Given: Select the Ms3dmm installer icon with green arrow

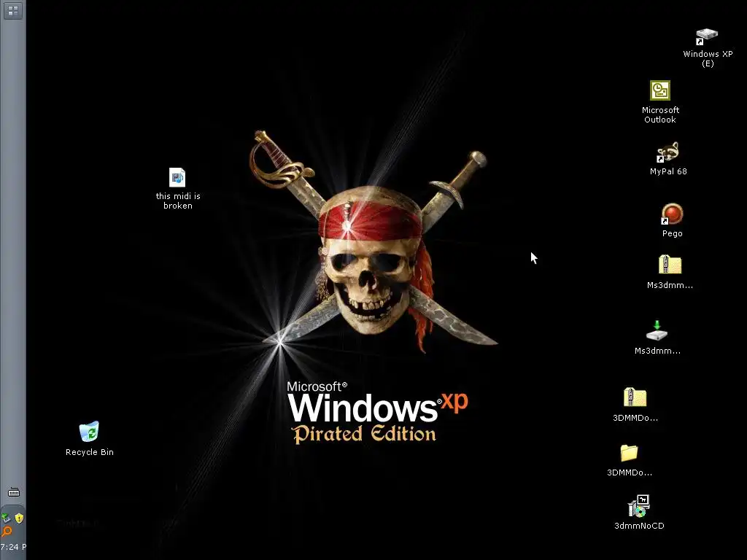Looking at the screenshot, I should 657,338.
